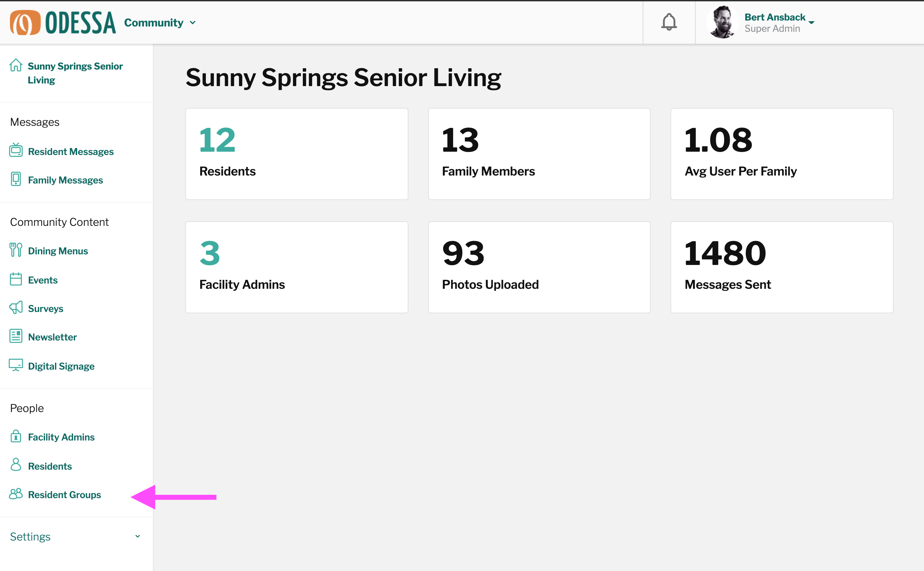Go to Resident Messages
This screenshot has height=571, width=924.
click(x=71, y=151)
